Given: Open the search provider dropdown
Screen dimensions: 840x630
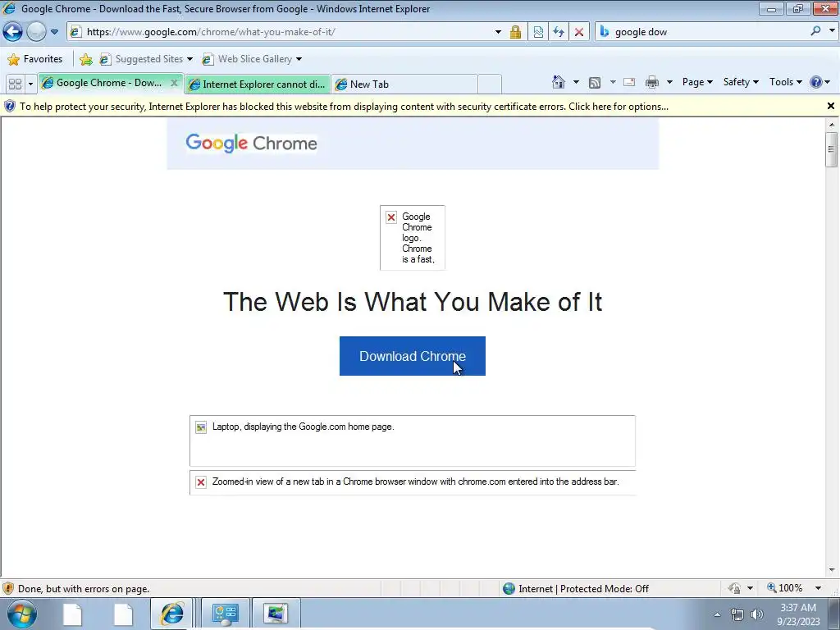Looking at the screenshot, I should 832,31.
